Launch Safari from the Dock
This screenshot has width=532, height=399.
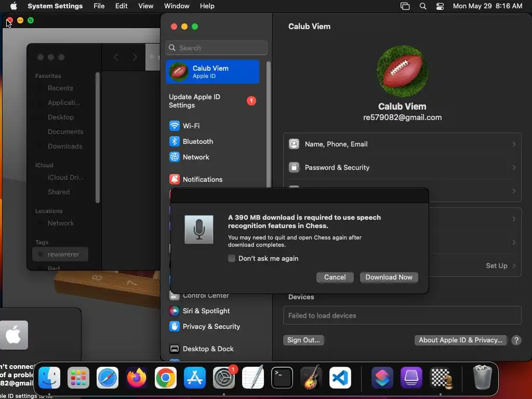(108, 378)
